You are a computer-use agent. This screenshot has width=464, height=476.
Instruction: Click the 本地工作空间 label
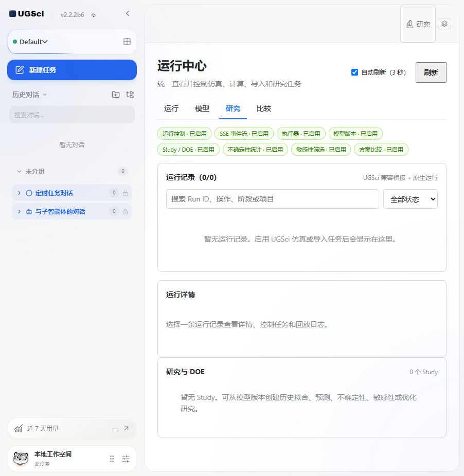click(53, 454)
